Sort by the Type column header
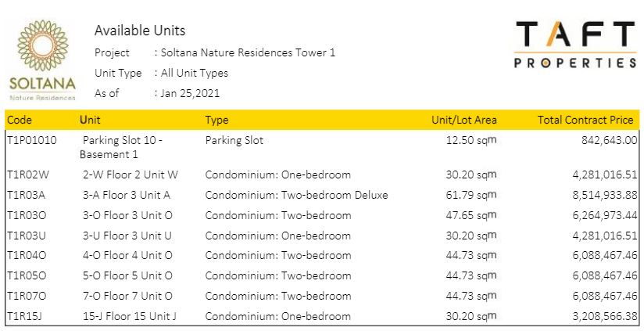Viewport: 644px width, 331px height. tap(216, 121)
